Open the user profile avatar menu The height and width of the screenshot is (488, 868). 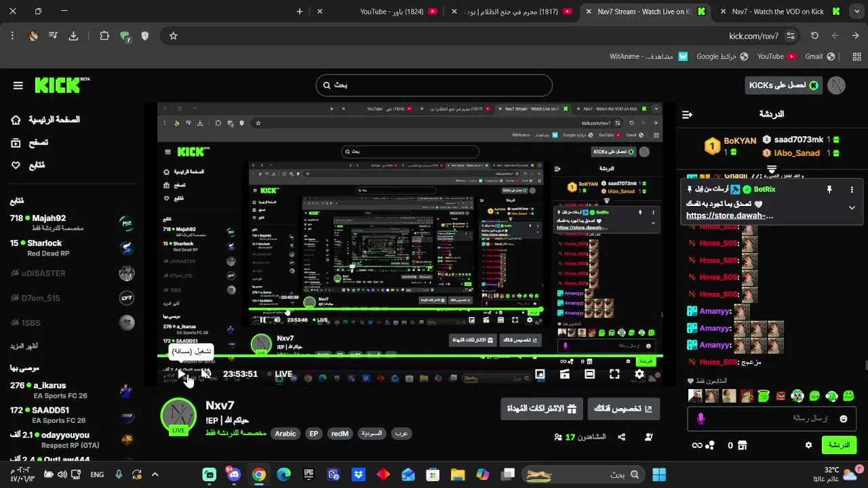(836, 85)
